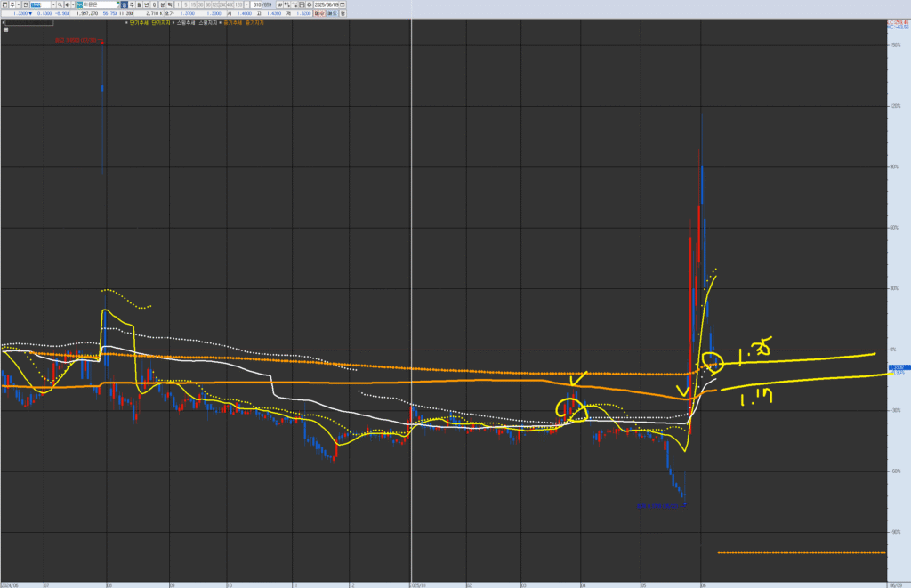The height and width of the screenshot is (588, 911).
Task: Click the current price 1.3300 value
Action: (x=20, y=13)
